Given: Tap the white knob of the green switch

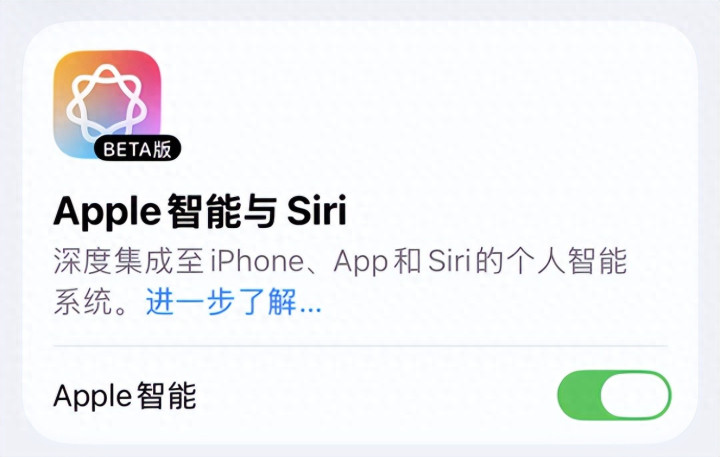Looking at the screenshot, I should tap(636, 395).
